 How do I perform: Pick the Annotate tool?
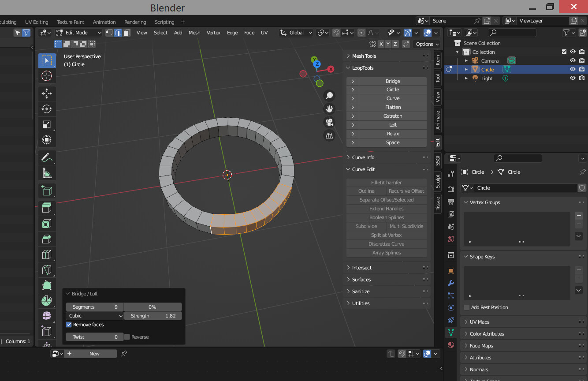tap(46, 157)
